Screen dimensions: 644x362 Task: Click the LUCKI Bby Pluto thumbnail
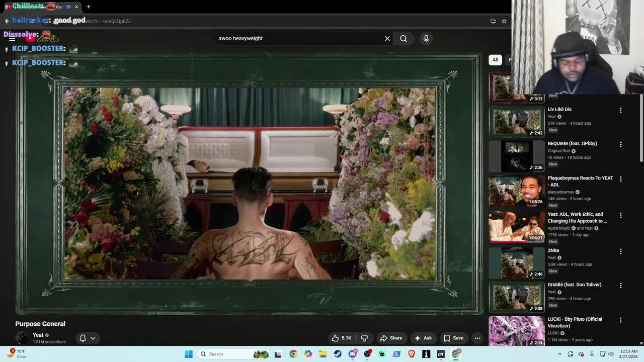[516, 331]
